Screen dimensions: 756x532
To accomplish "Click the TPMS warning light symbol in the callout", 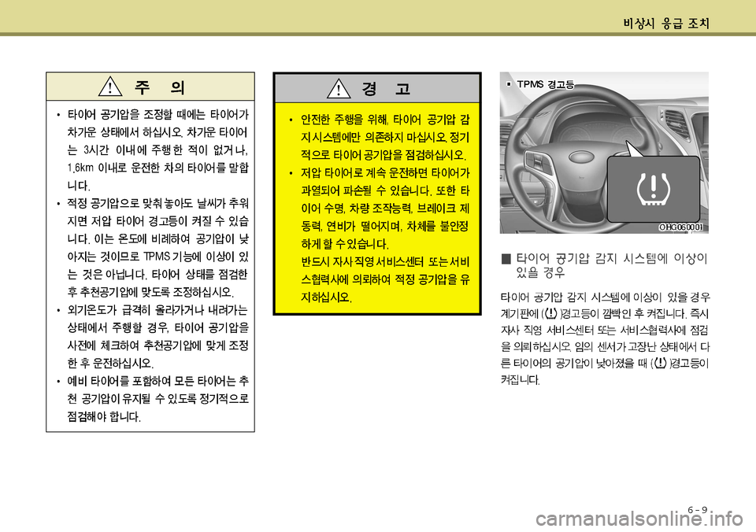I will tap(654, 190).
